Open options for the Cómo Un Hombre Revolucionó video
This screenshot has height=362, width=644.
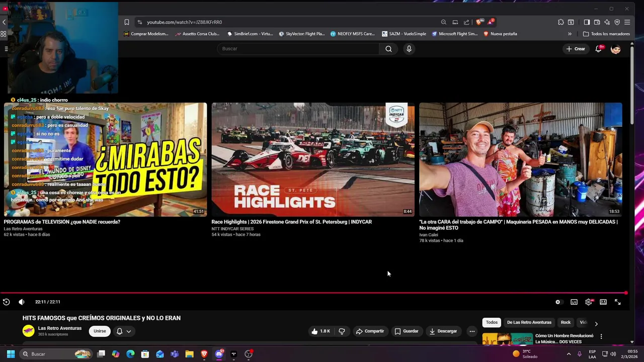(601, 336)
